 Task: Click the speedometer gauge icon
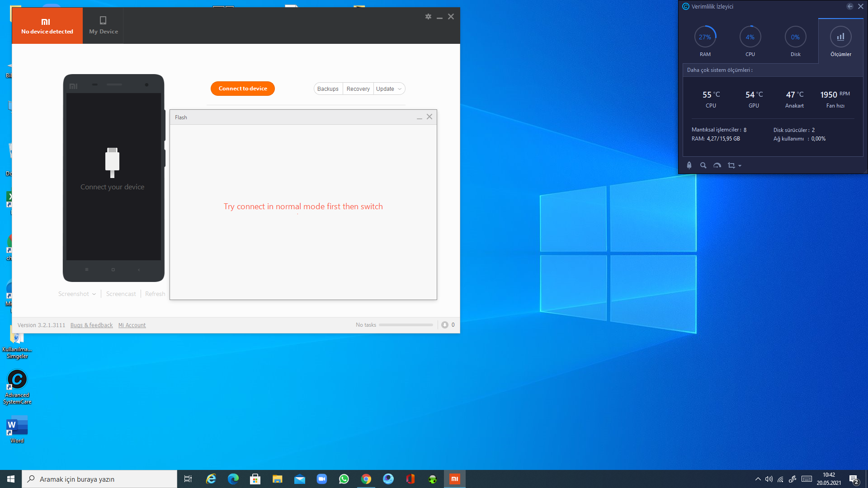click(717, 165)
